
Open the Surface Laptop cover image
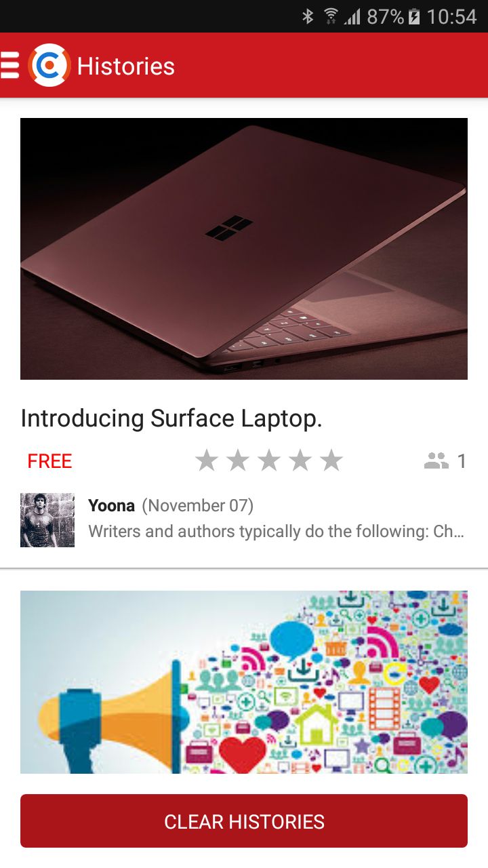pos(244,249)
